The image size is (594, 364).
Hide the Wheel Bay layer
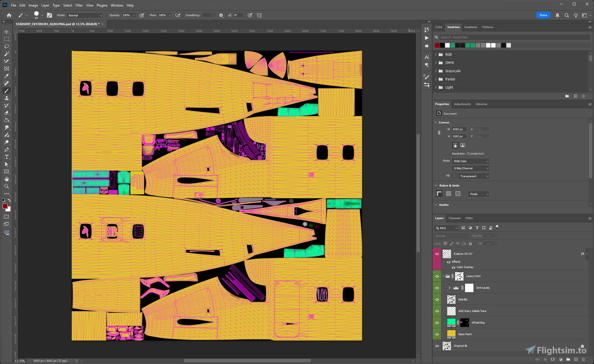pyautogui.click(x=437, y=322)
